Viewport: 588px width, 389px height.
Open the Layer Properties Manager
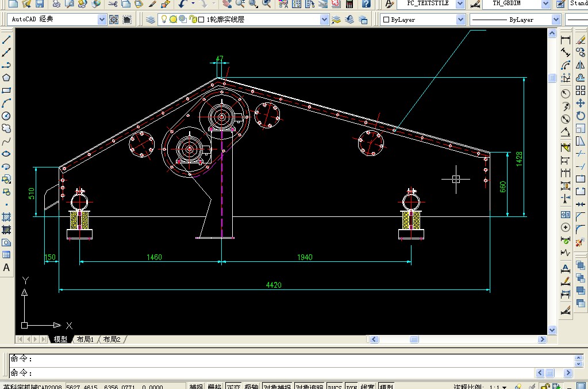[x=151, y=20]
